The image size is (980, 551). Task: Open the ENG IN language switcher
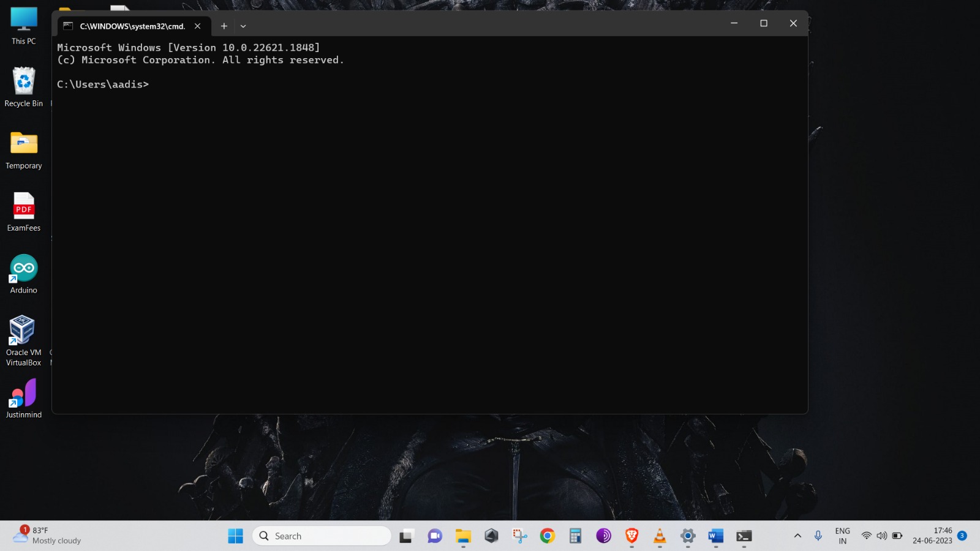[842, 536]
